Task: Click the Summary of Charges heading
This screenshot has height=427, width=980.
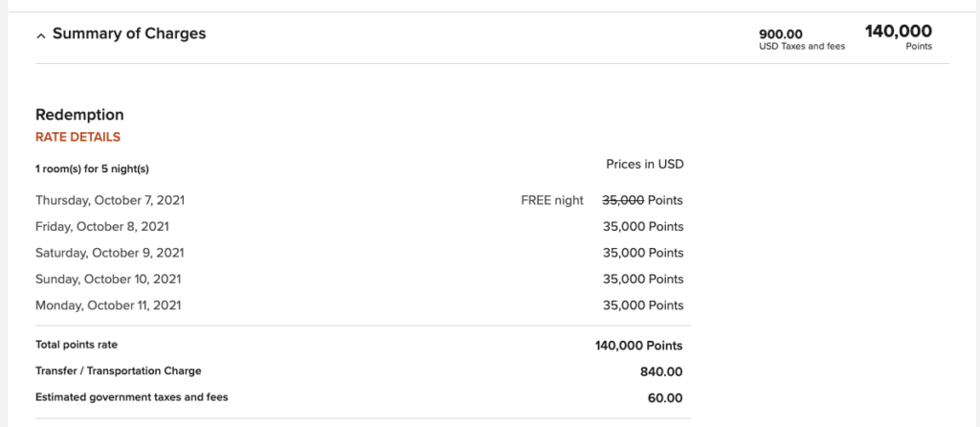Action: pyautogui.click(x=129, y=34)
